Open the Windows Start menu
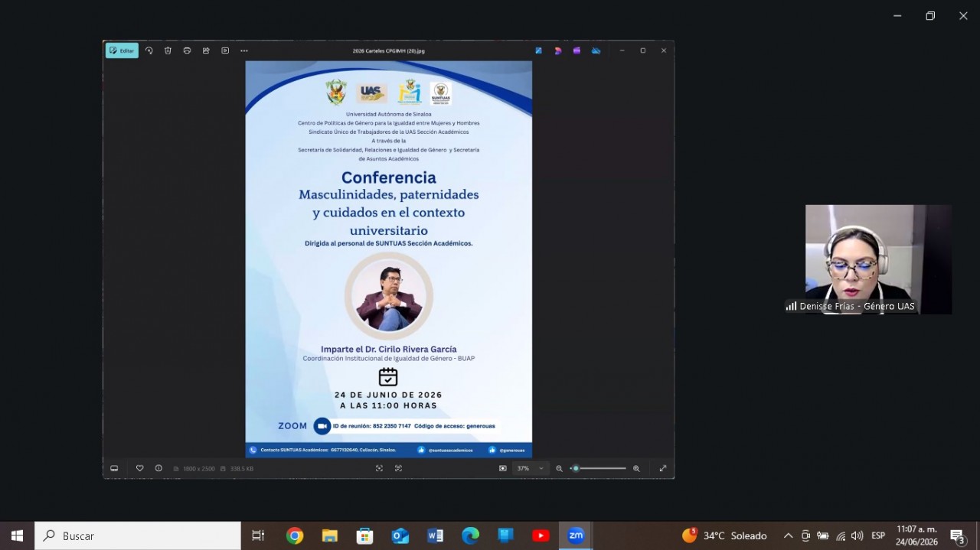980x550 pixels. coord(17,535)
